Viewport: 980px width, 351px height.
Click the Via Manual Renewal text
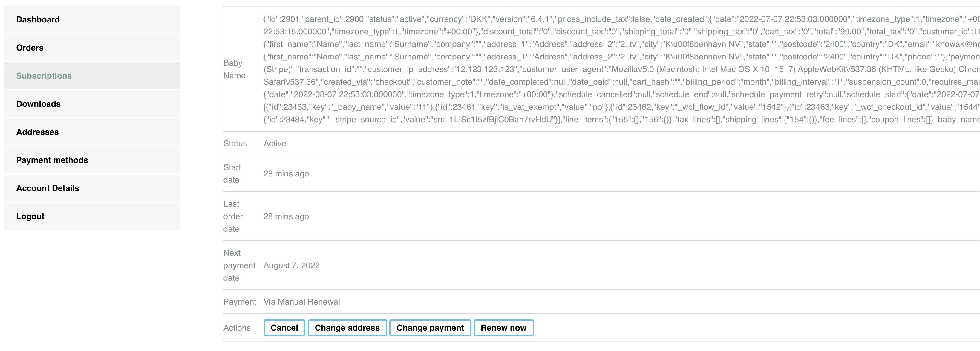point(302,302)
